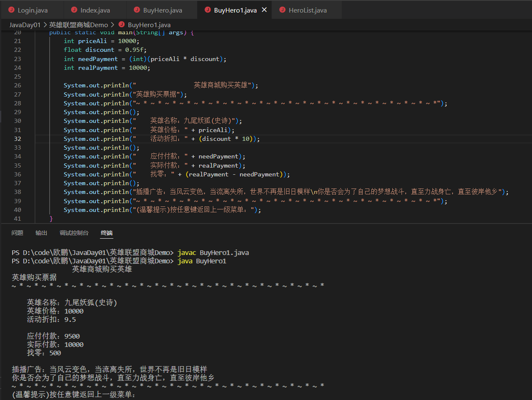Open the JavaDay01 breadcrumb dropdown
This screenshot has width=532, height=400.
tap(25, 24)
